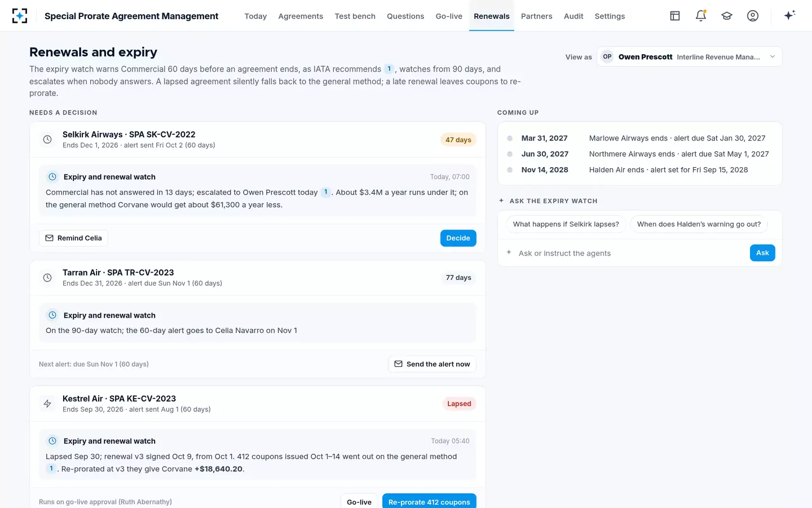Click the Go-live button on Kestrel card
812x508 pixels.
coord(359,501)
